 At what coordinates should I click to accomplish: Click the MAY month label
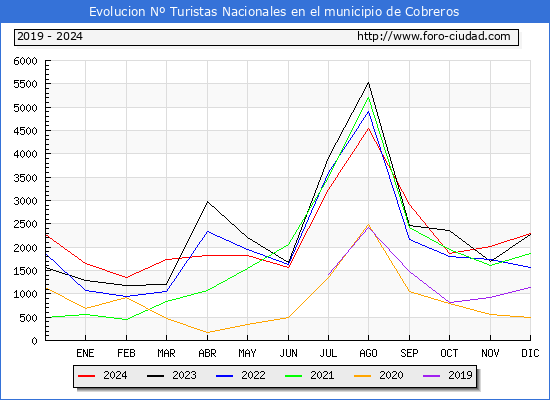click(x=247, y=353)
